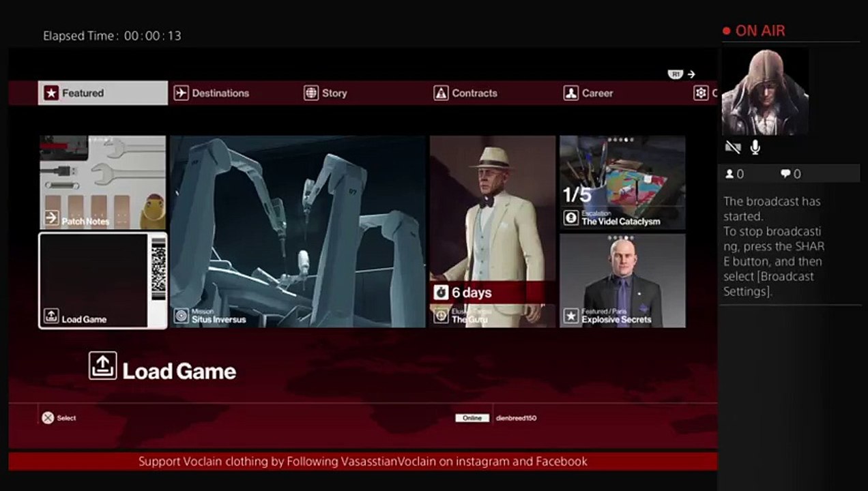868x491 pixels.
Task: Click the Online status badge
Action: click(x=472, y=418)
